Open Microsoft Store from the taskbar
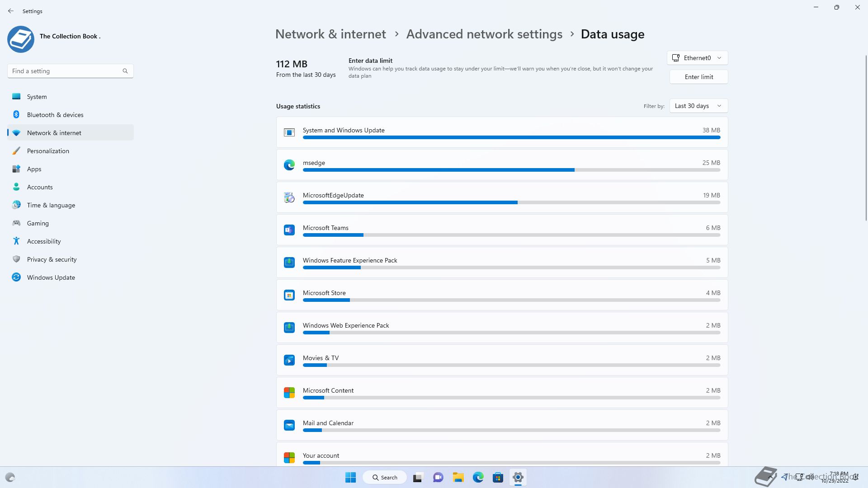 coord(498,477)
